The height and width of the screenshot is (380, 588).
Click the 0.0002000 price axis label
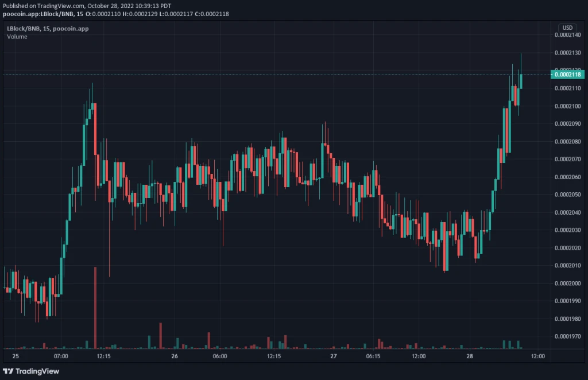[x=567, y=284]
